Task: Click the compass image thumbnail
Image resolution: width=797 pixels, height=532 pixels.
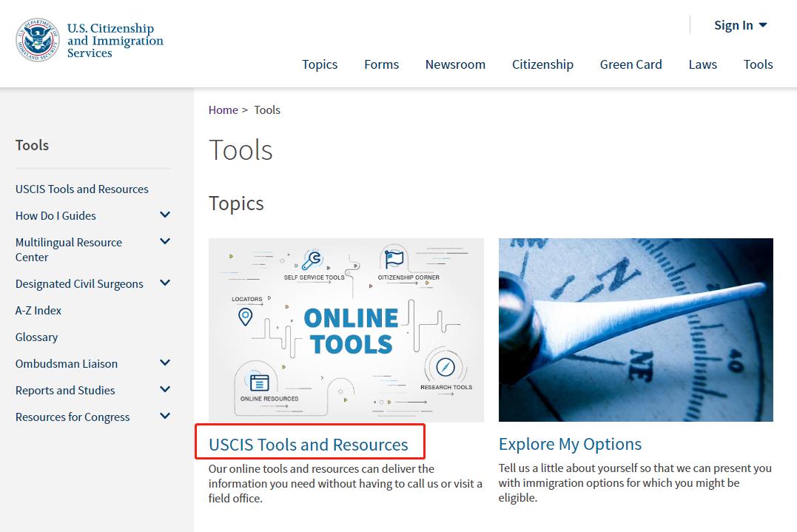Action: coord(636,330)
